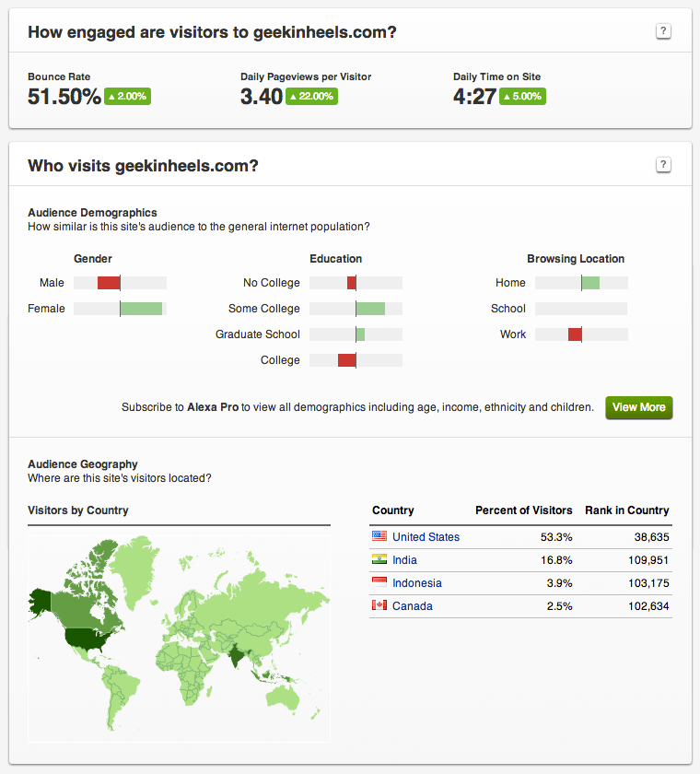Click the Education section title
Viewport: 700px width, 774px height.
click(335, 259)
